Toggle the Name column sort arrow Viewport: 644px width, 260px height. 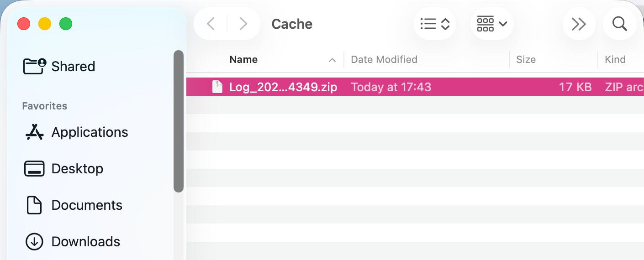332,60
